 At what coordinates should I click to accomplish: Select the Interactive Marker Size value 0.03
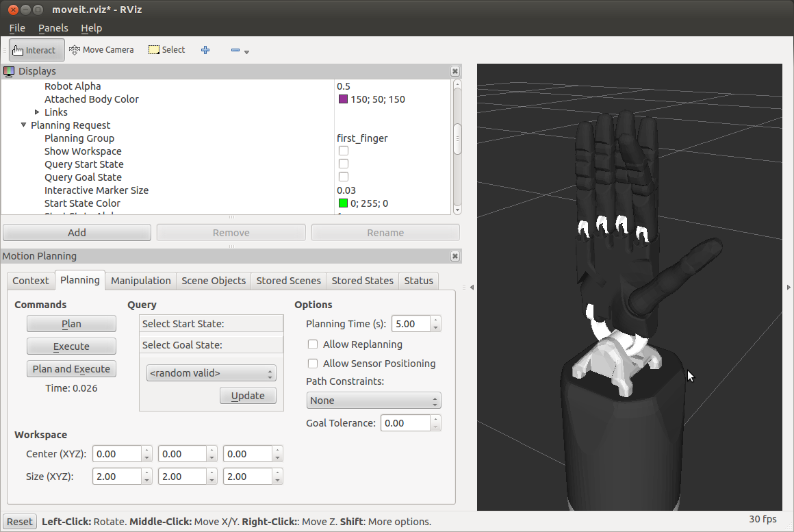point(346,190)
